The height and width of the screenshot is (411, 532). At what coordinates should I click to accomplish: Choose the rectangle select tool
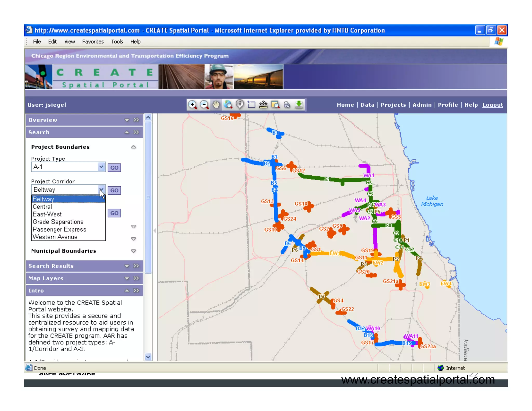[x=251, y=105]
